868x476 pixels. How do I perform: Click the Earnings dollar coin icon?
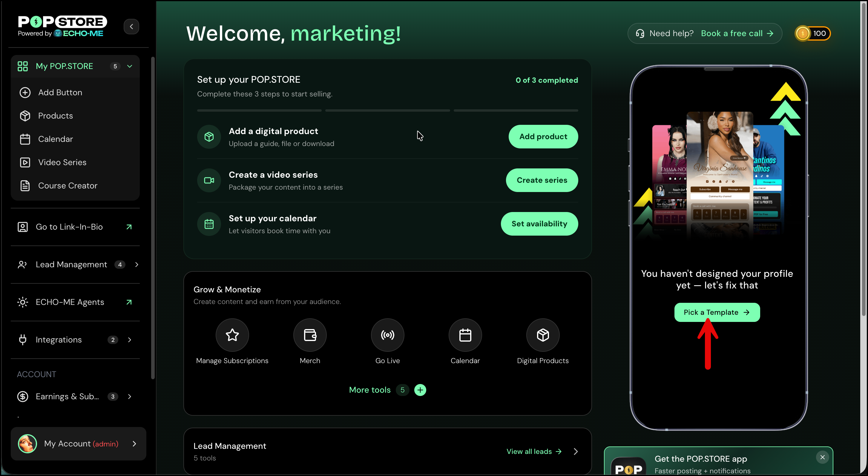click(x=23, y=397)
